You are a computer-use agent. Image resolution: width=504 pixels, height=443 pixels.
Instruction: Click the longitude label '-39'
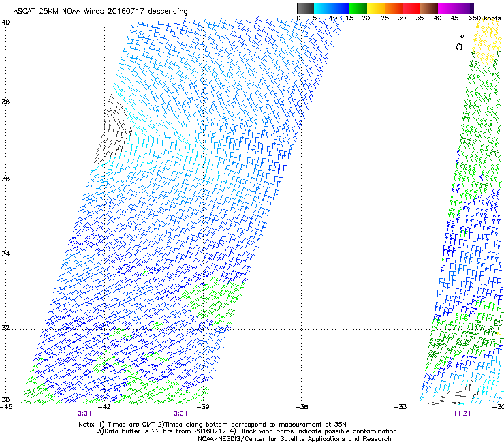203,407
